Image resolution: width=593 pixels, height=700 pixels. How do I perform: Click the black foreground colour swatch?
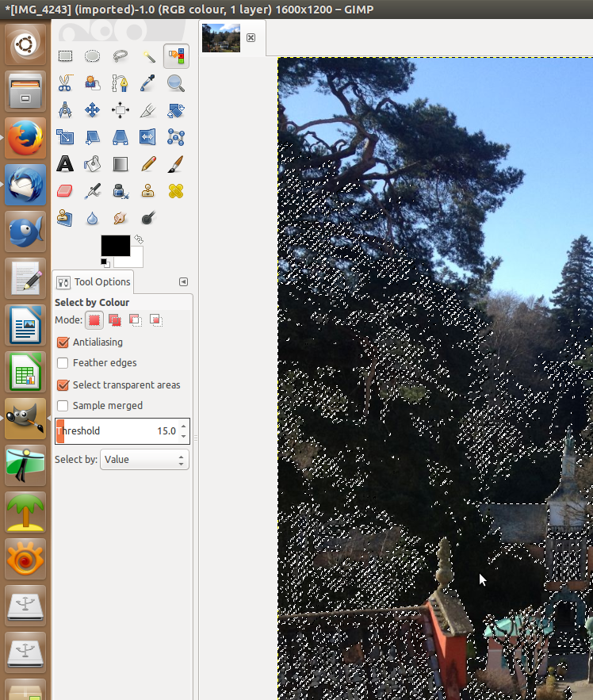(115, 246)
